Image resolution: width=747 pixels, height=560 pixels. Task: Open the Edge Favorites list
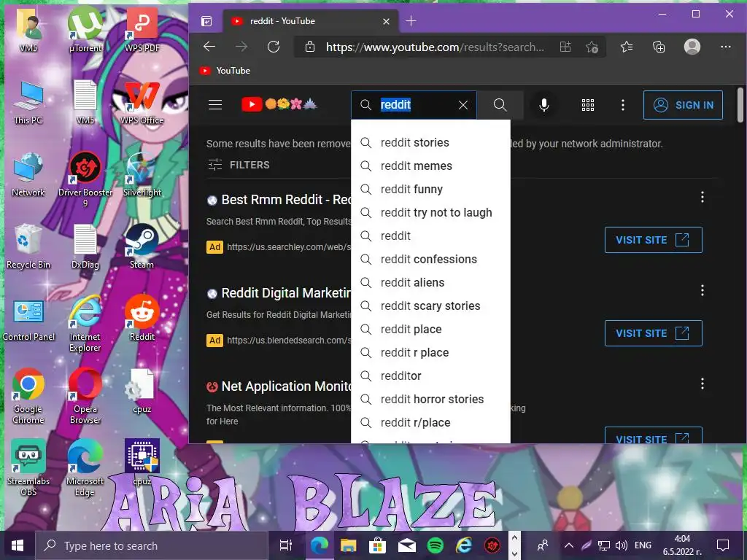click(x=627, y=47)
